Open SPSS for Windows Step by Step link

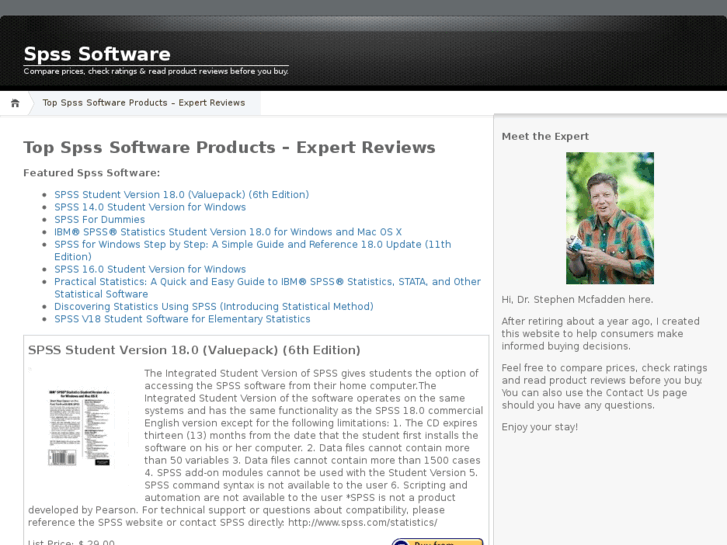[253, 250]
